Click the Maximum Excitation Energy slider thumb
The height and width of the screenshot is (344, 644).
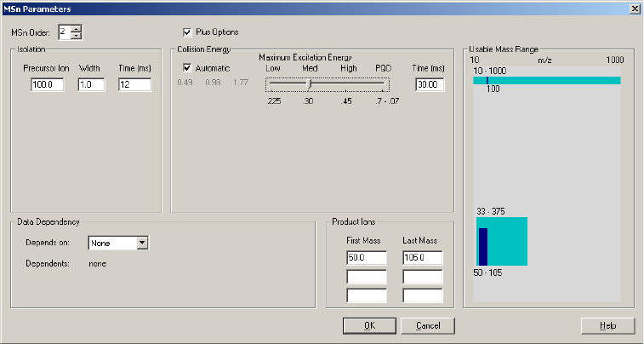(310, 84)
